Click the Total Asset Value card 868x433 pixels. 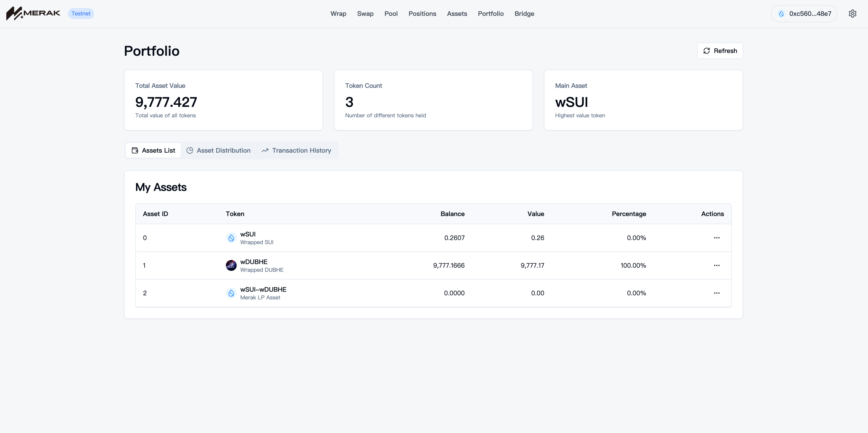coord(223,100)
